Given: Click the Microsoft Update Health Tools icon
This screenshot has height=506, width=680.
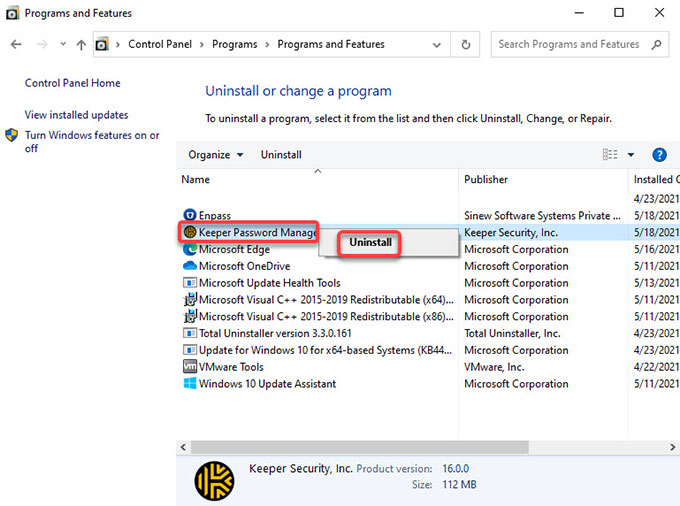Looking at the screenshot, I should (190, 283).
